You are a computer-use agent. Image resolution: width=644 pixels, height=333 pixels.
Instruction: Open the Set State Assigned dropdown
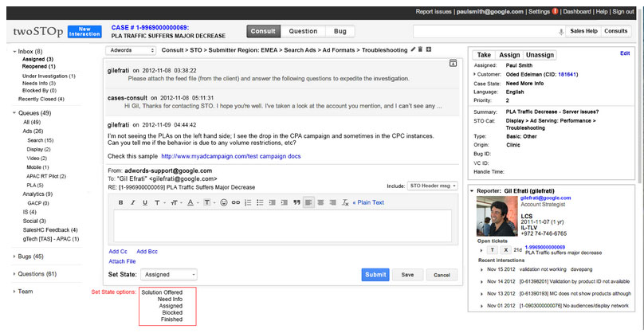pos(169,275)
